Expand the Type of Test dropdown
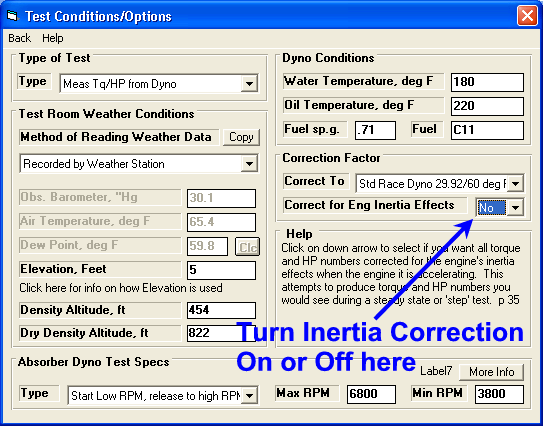The height and width of the screenshot is (426, 543). point(249,83)
